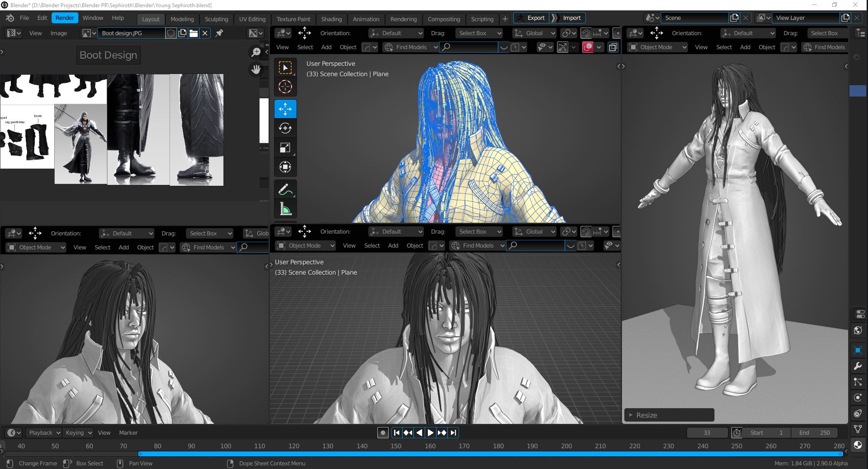Open the Object properties tab icon

858,350
